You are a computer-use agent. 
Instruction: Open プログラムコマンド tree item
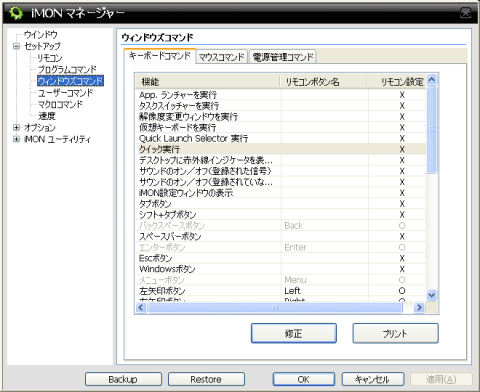click(x=67, y=69)
